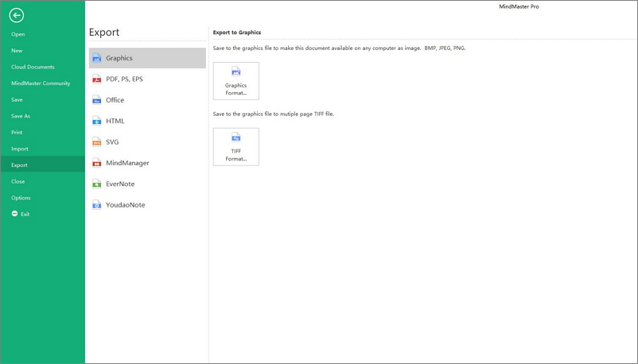Click the HTML export icon

pyautogui.click(x=97, y=121)
